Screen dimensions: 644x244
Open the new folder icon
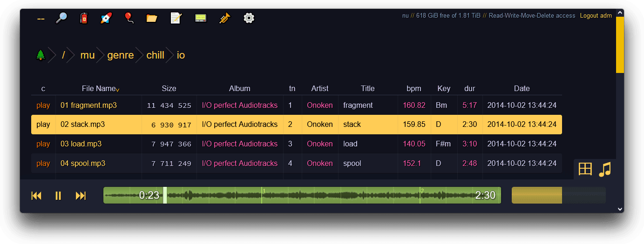click(152, 18)
